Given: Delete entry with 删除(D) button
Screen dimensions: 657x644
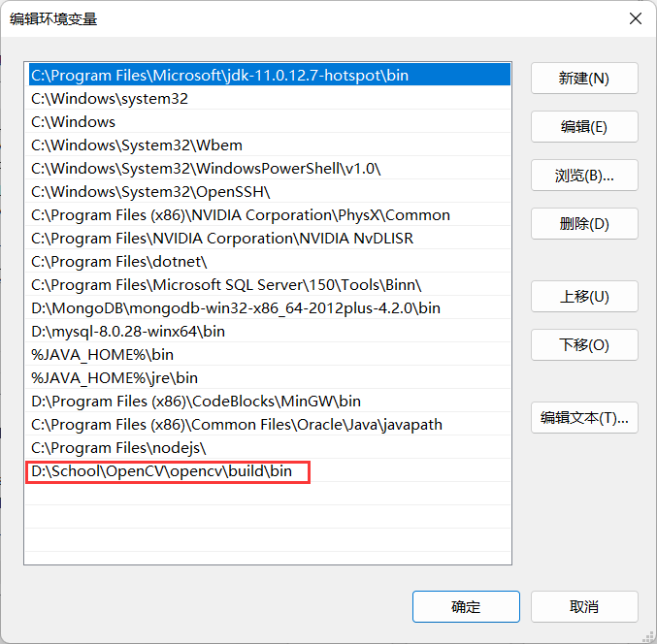Looking at the screenshot, I should click(584, 224).
